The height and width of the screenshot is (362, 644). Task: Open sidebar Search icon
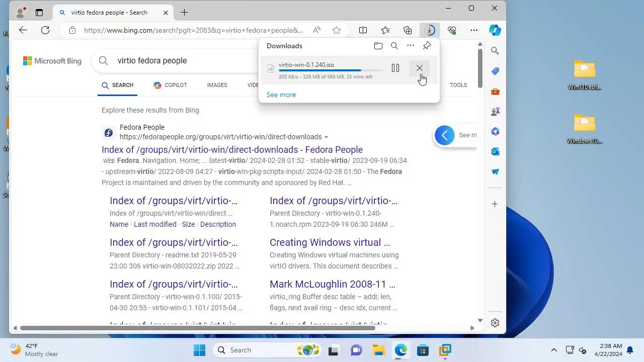pos(495,51)
